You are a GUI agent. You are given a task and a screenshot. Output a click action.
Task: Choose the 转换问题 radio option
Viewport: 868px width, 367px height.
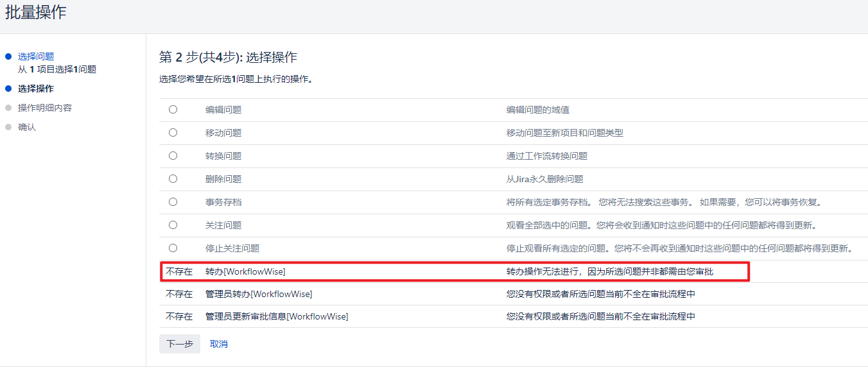[x=173, y=156]
